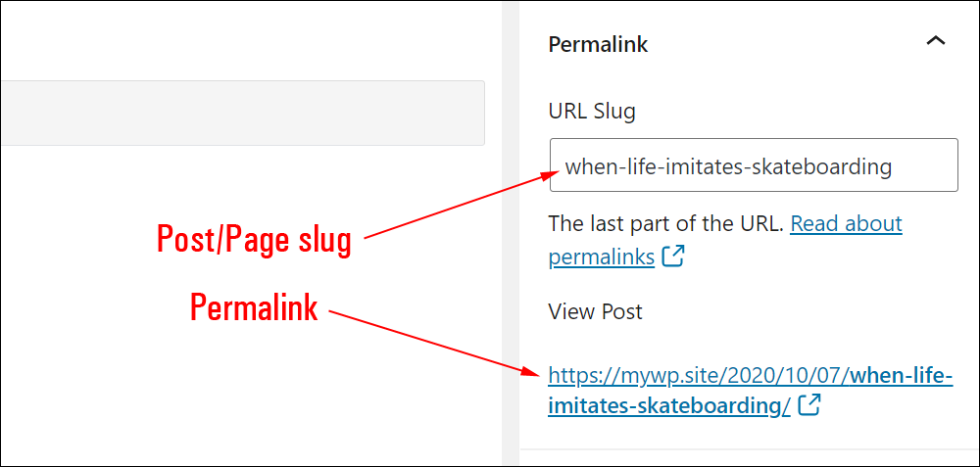The image size is (980, 467).
Task: Click the 'URL Slug' field label
Action: pyautogui.click(x=591, y=112)
